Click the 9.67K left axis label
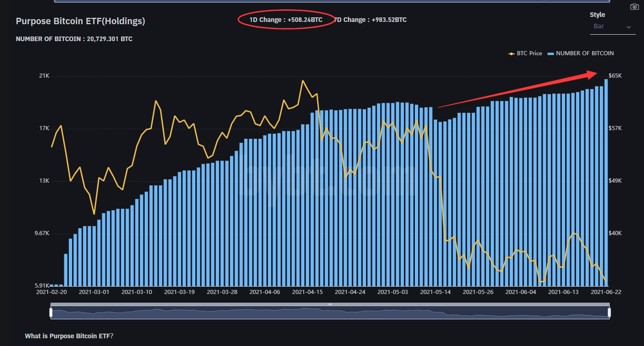The image size is (644, 346). [x=41, y=233]
